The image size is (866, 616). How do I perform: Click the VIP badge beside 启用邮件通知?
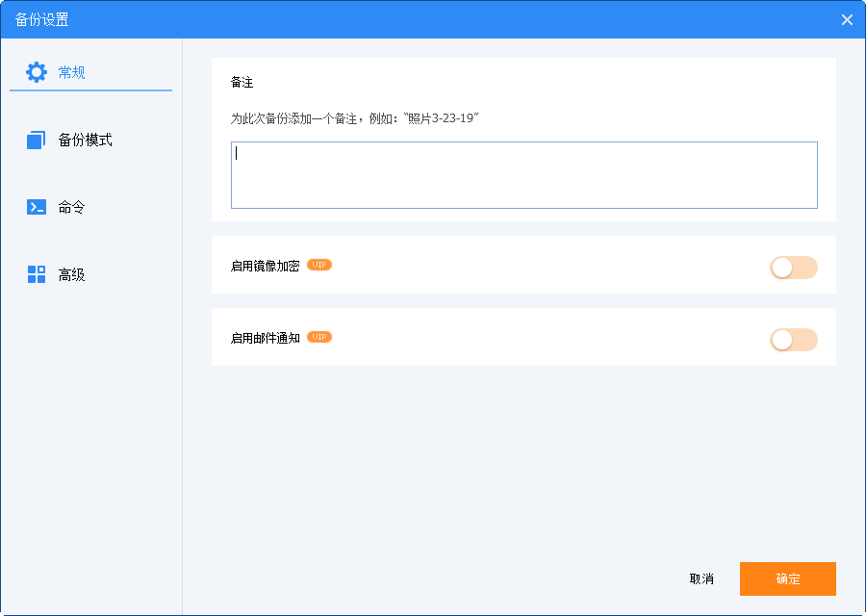[319, 337]
